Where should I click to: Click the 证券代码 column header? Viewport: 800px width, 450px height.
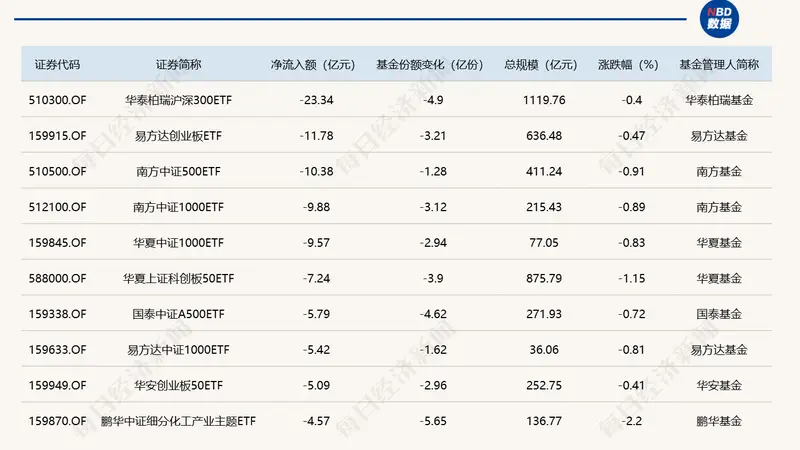57,65
